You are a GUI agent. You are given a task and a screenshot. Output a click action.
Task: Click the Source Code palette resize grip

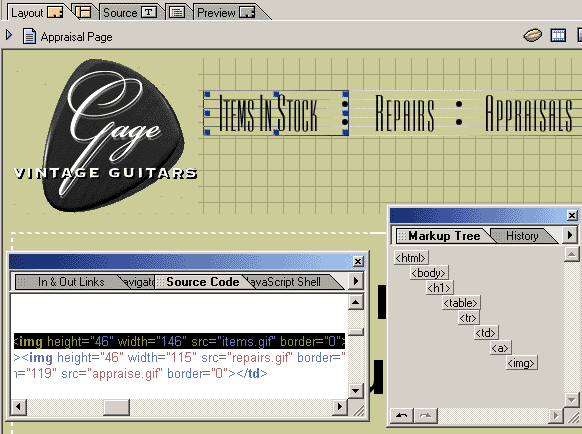pos(358,410)
